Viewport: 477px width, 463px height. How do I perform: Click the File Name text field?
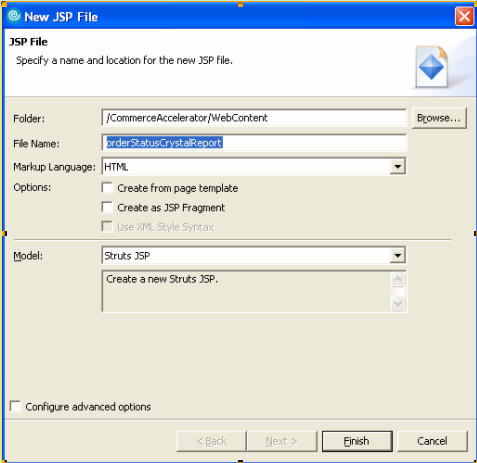point(254,143)
